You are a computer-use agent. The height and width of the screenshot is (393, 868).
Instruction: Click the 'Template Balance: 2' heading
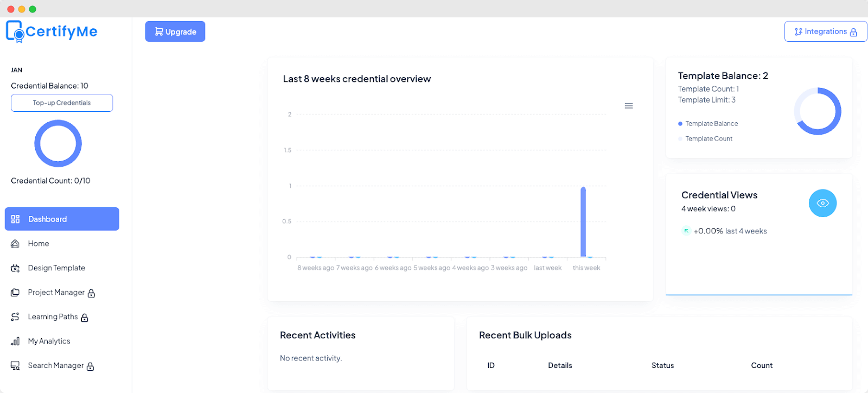click(723, 76)
